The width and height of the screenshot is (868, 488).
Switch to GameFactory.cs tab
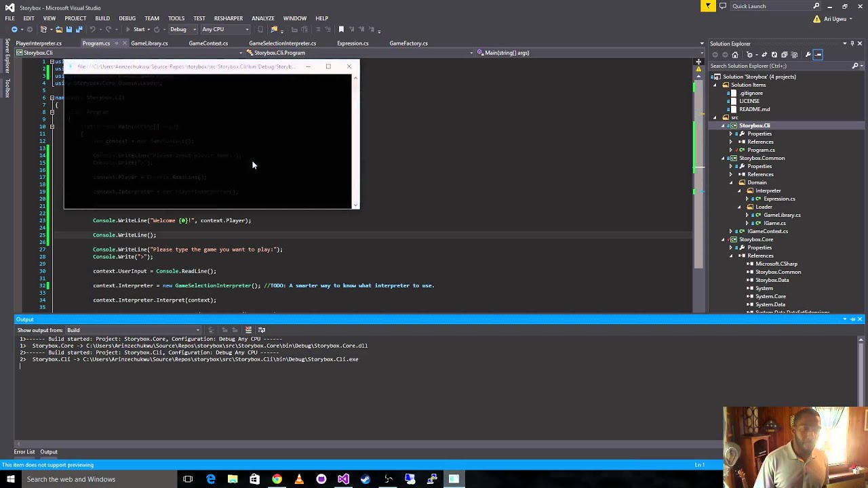[408, 43]
